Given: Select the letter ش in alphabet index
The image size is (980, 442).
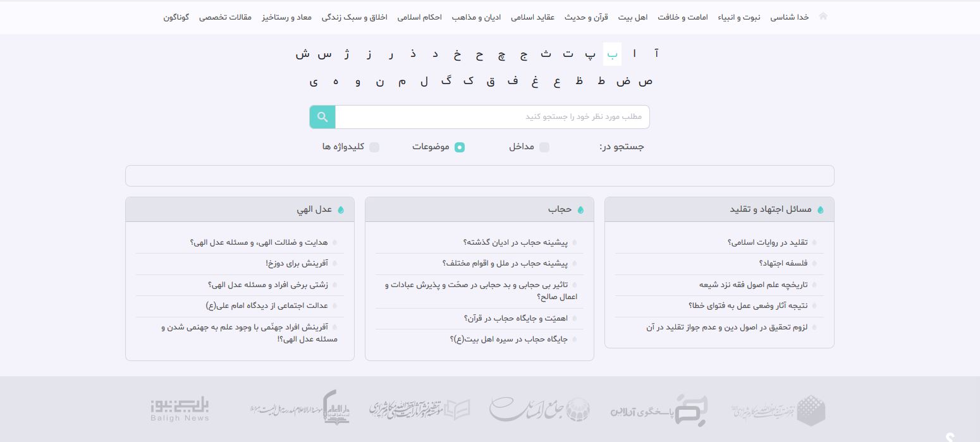Looking at the screenshot, I should click(302, 54).
